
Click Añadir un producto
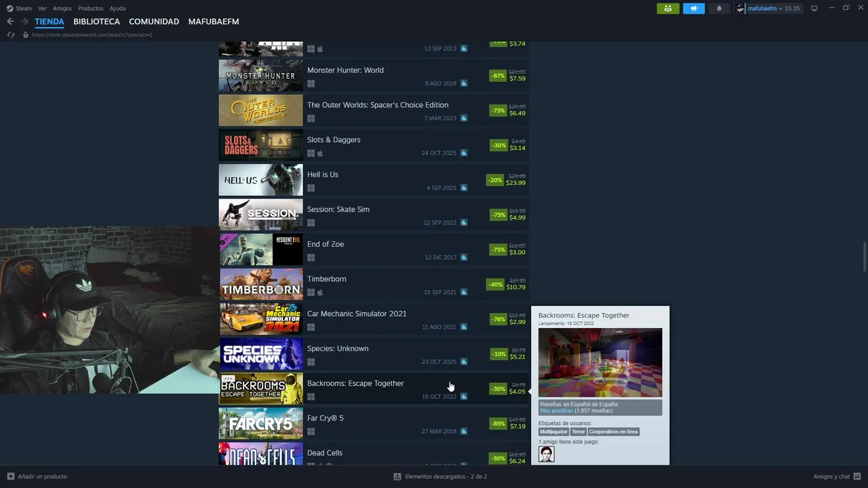coord(37,476)
